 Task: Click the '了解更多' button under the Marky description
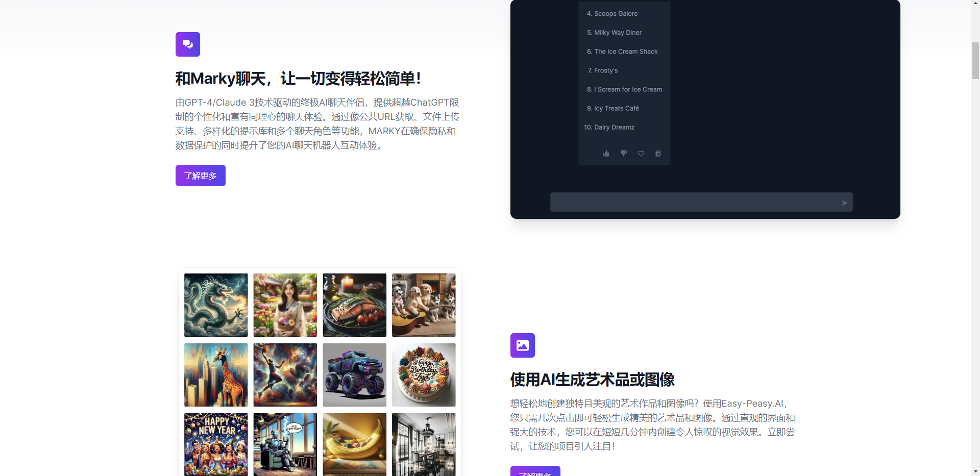click(200, 175)
